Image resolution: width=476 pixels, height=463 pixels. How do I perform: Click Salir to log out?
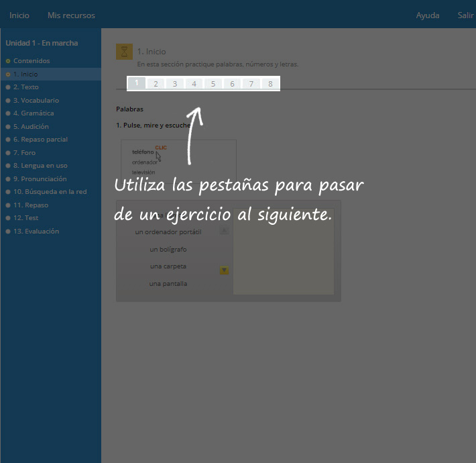(x=465, y=15)
